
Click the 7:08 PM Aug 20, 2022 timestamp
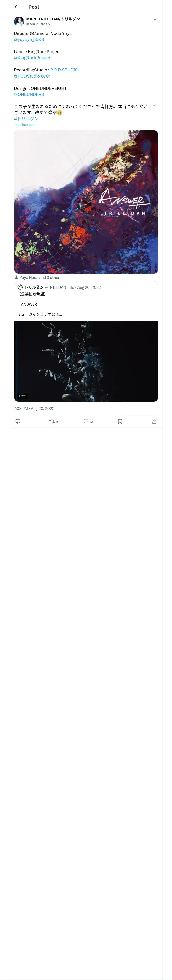(34, 409)
